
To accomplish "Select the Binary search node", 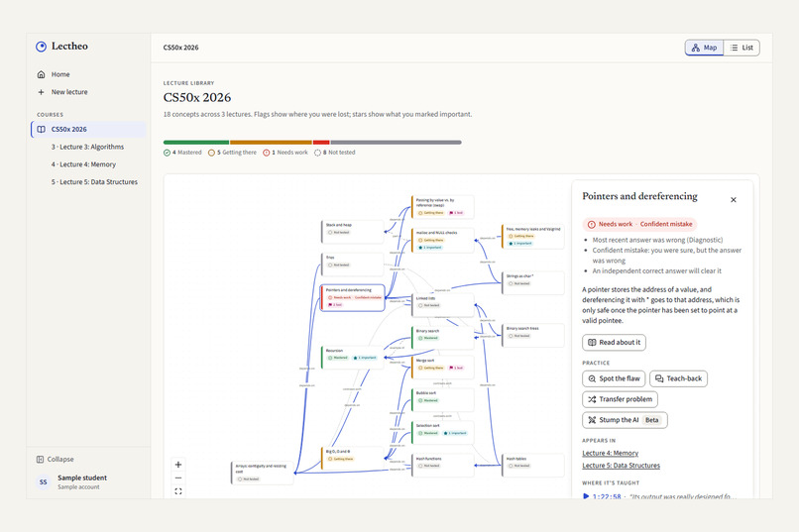I will pyautogui.click(x=443, y=338).
